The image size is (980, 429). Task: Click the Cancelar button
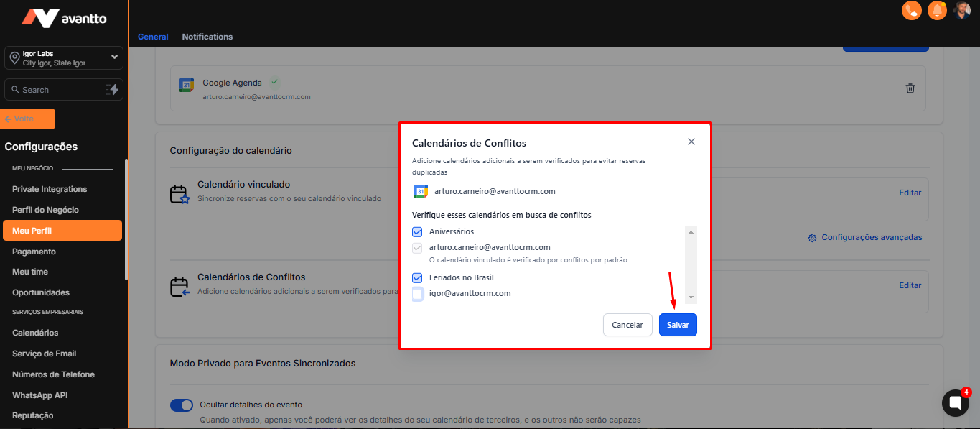click(x=627, y=325)
